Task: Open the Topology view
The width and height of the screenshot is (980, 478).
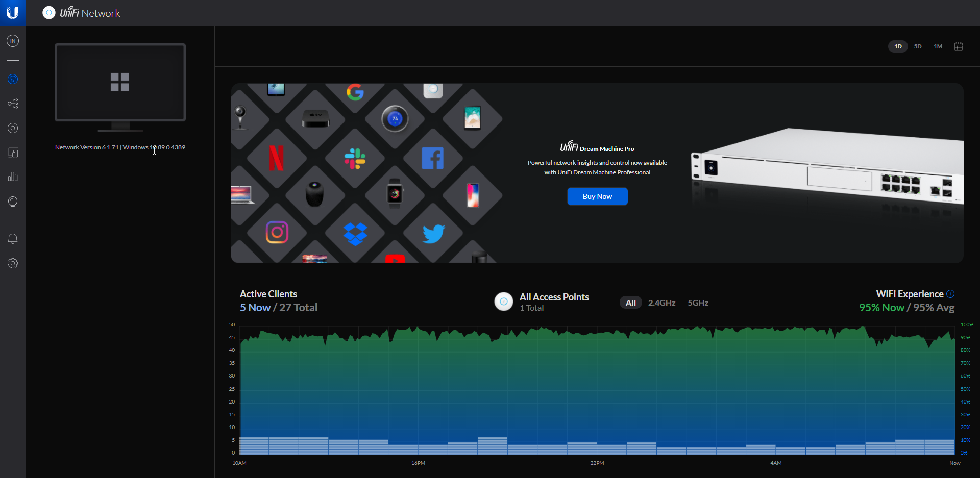Action: [x=13, y=103]
